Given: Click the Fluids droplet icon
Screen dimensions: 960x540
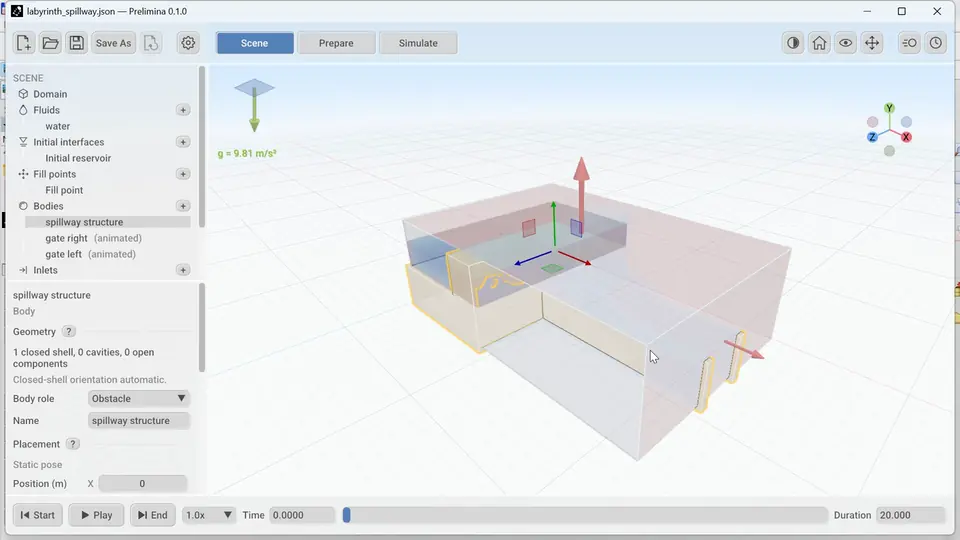Looking at the screenshot, I should pos(23,110).
